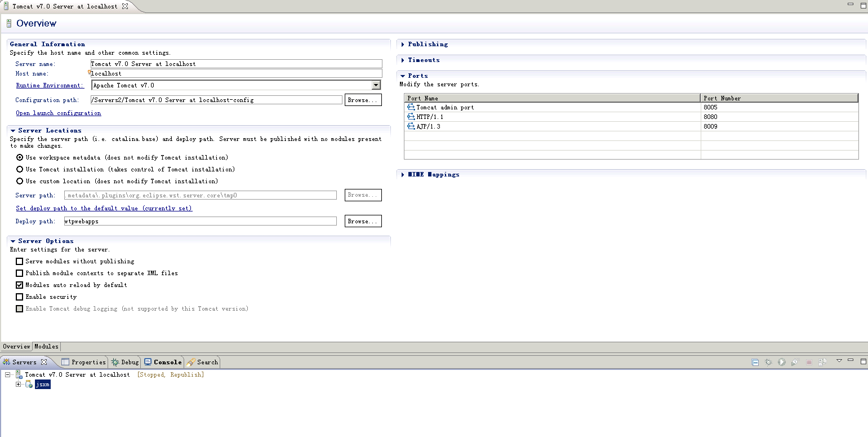Viewport: 868px width, 437px height.
Task: Start the server in profile mode
Action: coord(795,362)
